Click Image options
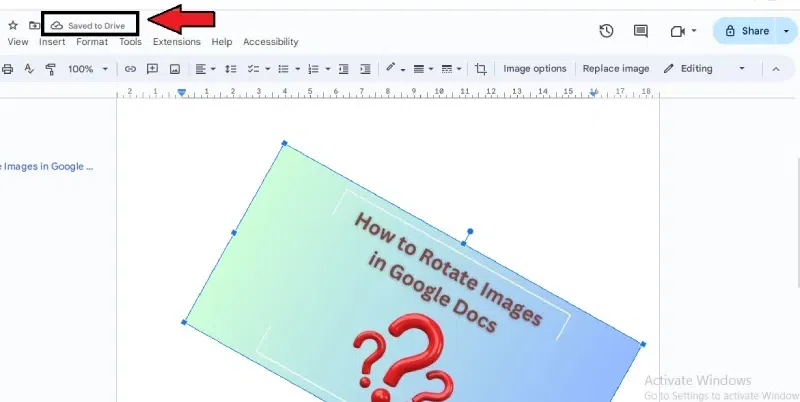 (x=535, y=68)
